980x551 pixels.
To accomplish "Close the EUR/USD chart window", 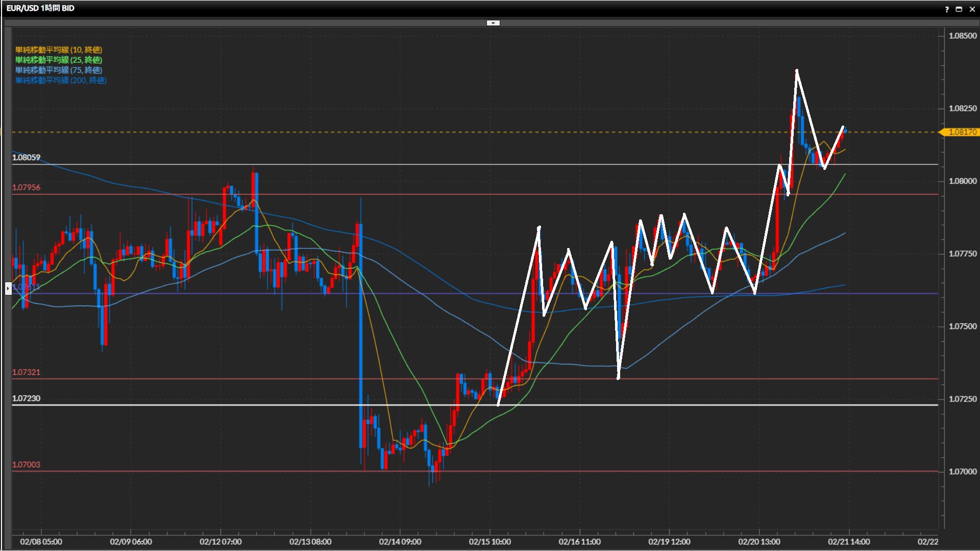I will [972, 9].
